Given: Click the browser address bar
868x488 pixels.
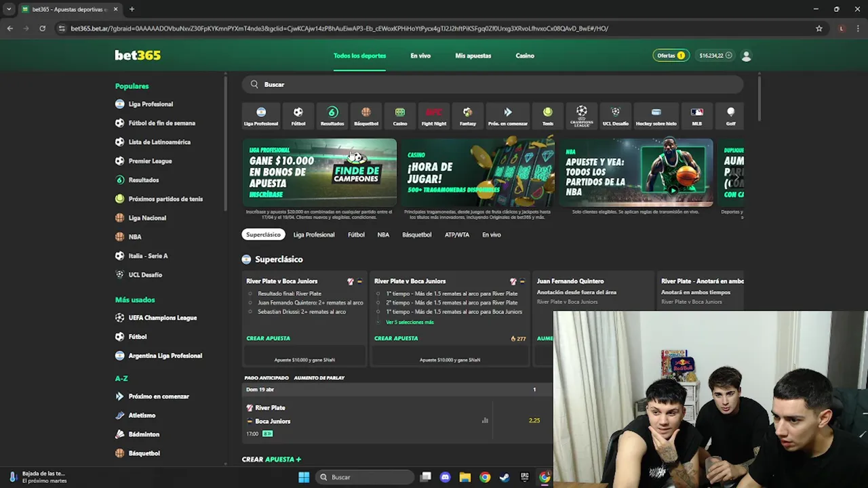Looking at the screenshot, I should (x=434, y=28).
